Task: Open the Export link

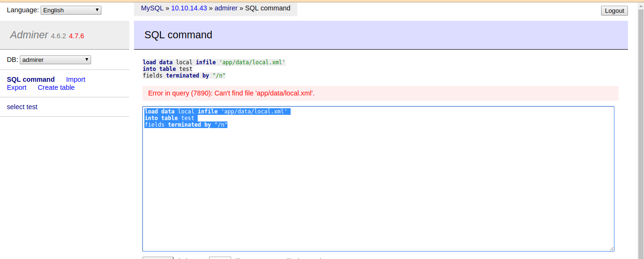Action: tap(17, 87)
